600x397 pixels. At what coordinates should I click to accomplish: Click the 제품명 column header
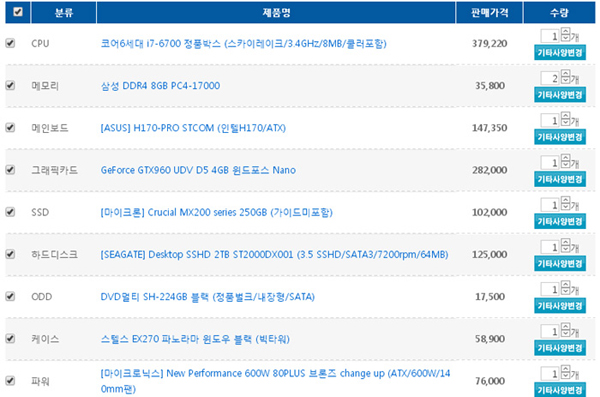tap(276, 13)
